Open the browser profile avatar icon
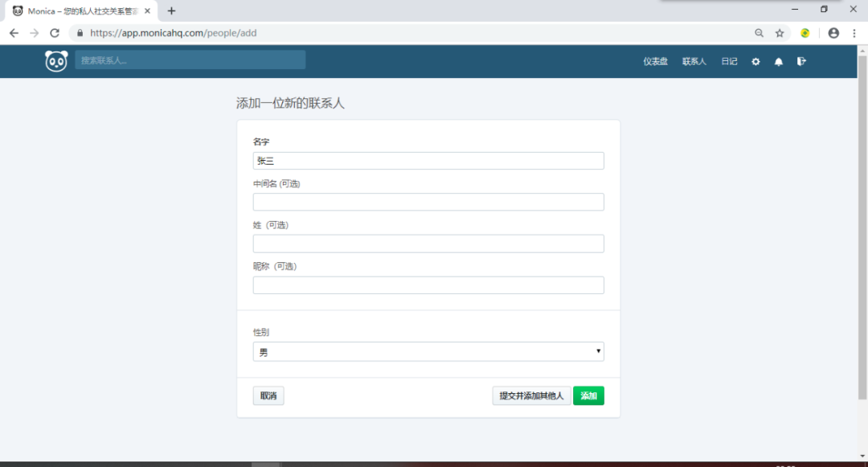The height and width of the screenshot is (467, 868). [x=833, y=33]
